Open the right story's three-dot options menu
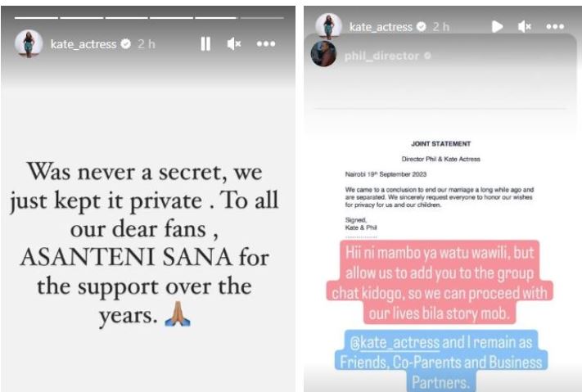 coord(555,26)
